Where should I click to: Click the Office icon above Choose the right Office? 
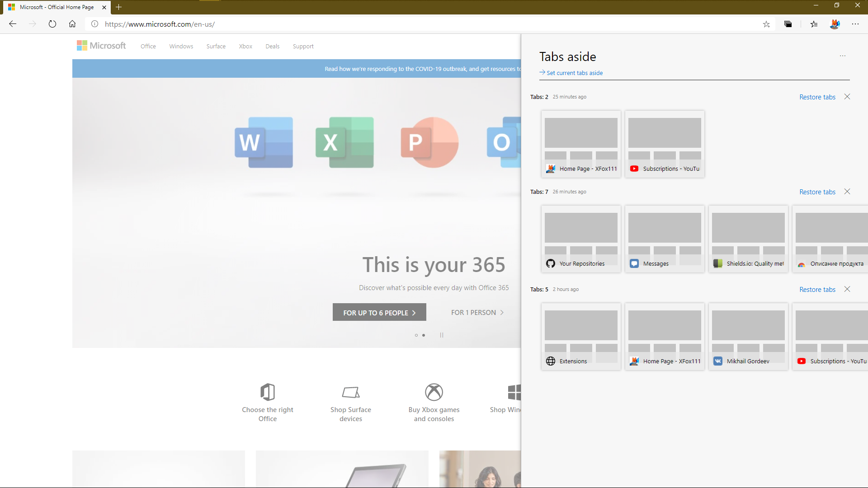point(268,392)
